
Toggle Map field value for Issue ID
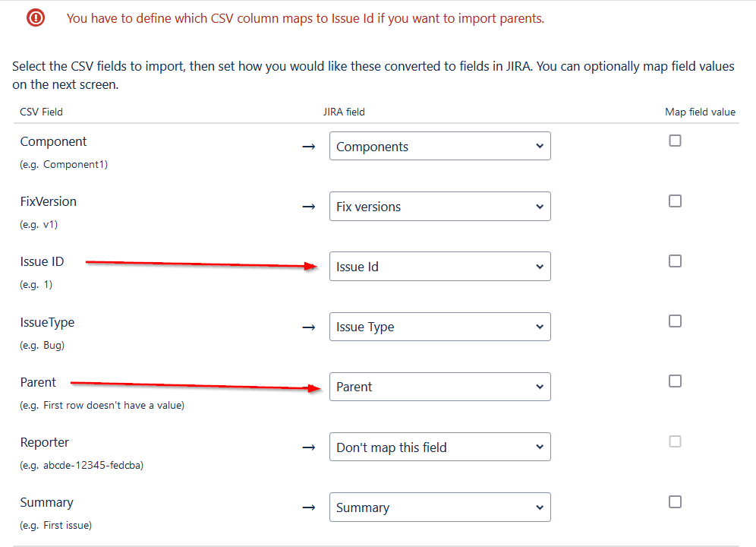point(675,261)
